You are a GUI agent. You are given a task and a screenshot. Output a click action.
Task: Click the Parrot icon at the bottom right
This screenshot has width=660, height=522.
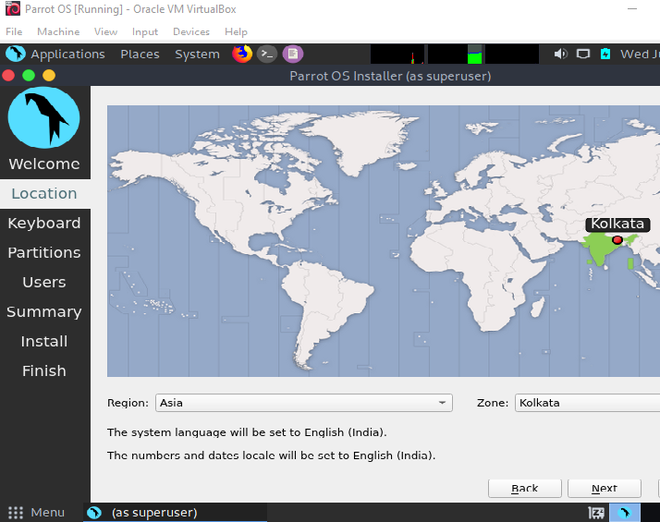tap(625, 513)
